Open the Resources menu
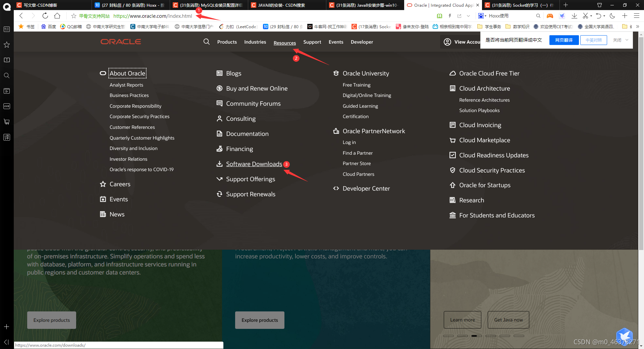 pos(284,43)
